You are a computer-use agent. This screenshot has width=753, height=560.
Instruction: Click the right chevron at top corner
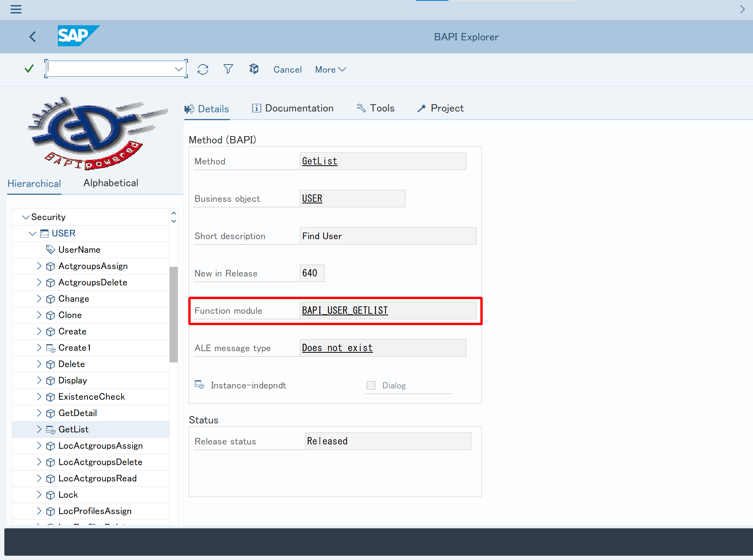tap(742, 9)
